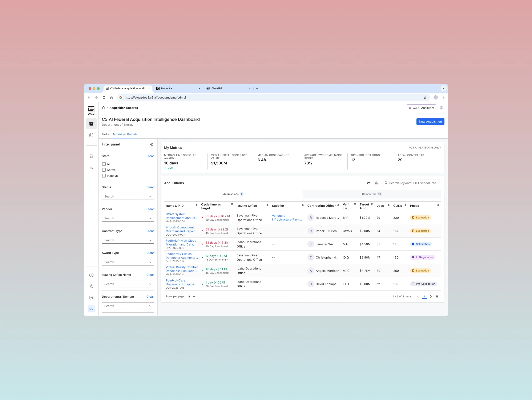Click the Pre-Solicitation phase badge
Image resolution: width=532 pixels, height=400 pixels.
coord(424,284)
